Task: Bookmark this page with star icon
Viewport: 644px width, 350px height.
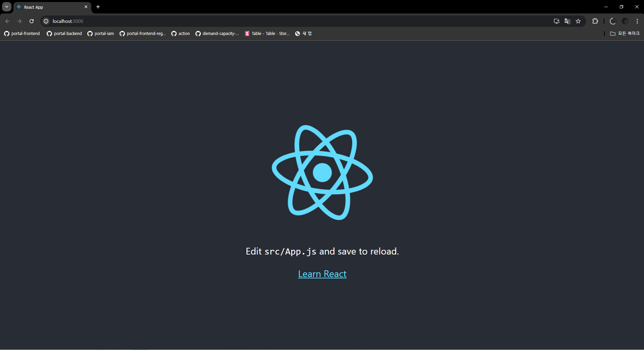Action: [x=578, y=21]
